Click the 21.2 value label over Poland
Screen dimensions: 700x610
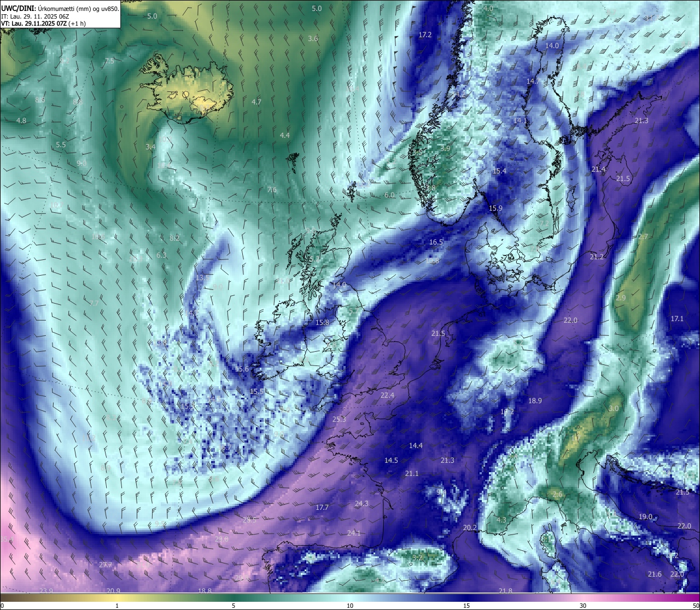pos(597,257)
